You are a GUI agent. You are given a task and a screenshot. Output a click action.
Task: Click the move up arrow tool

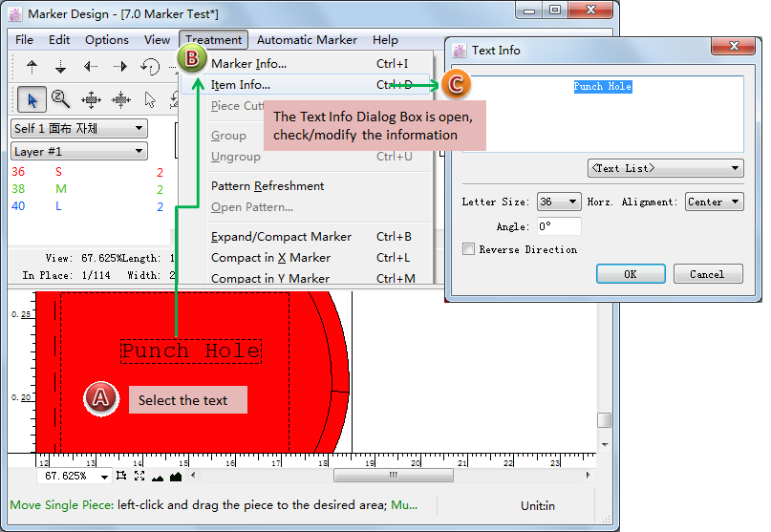(x=32, y=67)
